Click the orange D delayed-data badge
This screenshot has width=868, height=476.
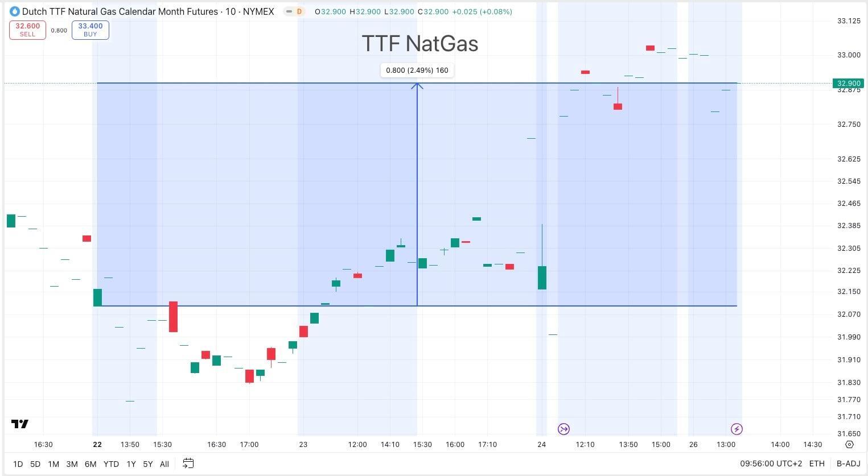299,11
